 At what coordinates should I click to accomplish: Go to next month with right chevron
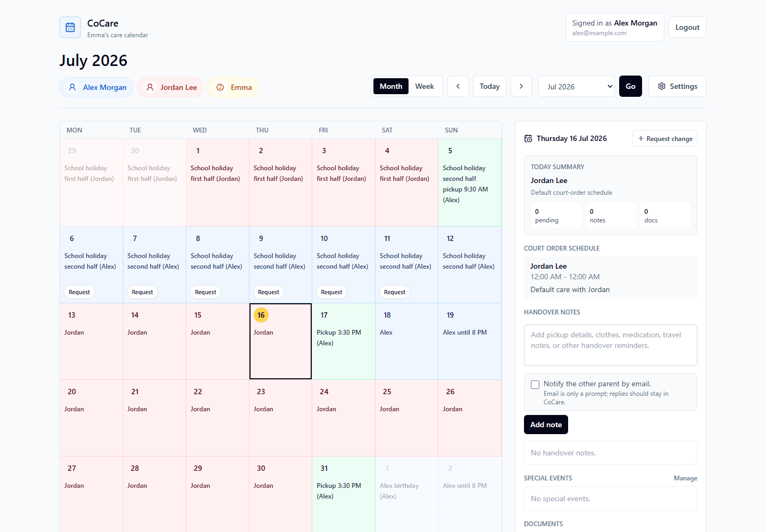point(521,86)
